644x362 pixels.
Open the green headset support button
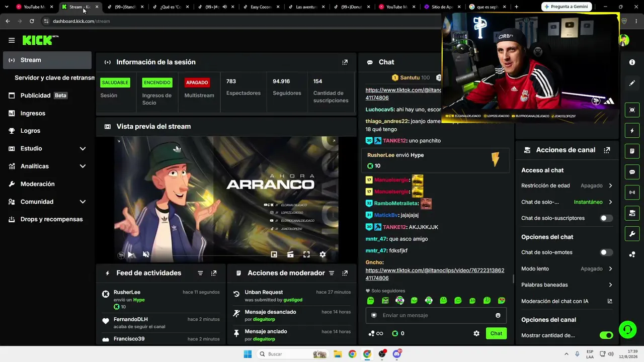pyautogui.click(x=627, y=330)
